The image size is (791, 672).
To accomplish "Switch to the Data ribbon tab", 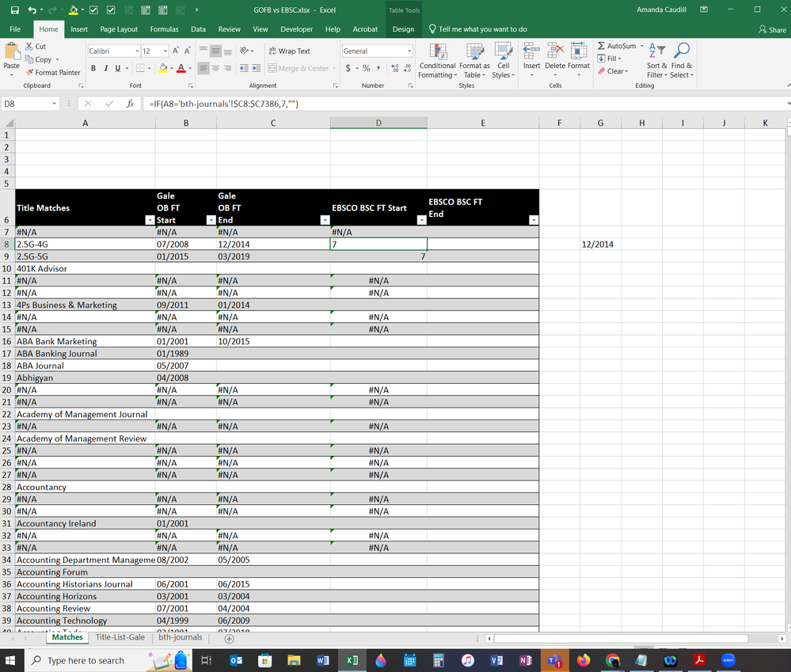I will [x=198, y=28].
